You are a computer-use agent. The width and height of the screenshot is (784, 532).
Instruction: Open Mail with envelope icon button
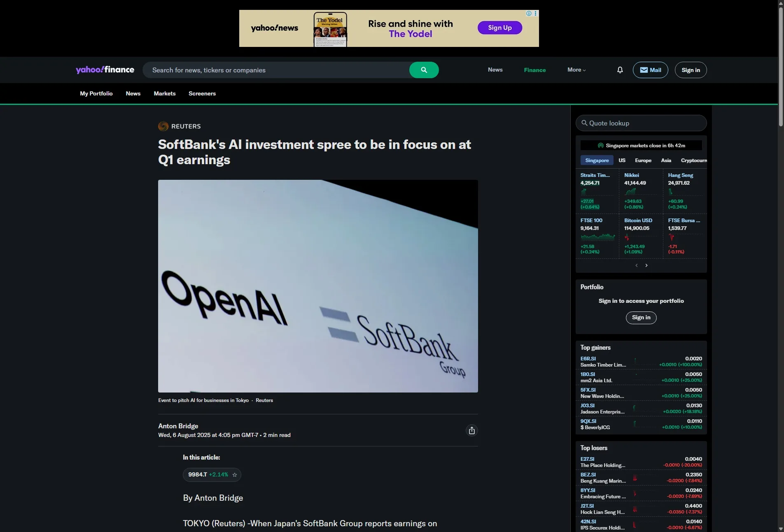click(x=650, y=70)
